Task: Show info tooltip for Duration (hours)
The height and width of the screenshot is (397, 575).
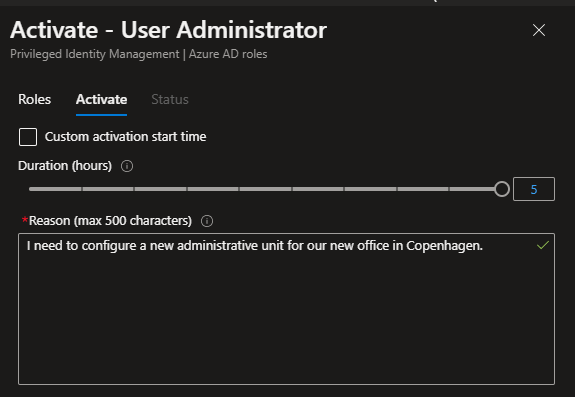Action: click(127, 166)
